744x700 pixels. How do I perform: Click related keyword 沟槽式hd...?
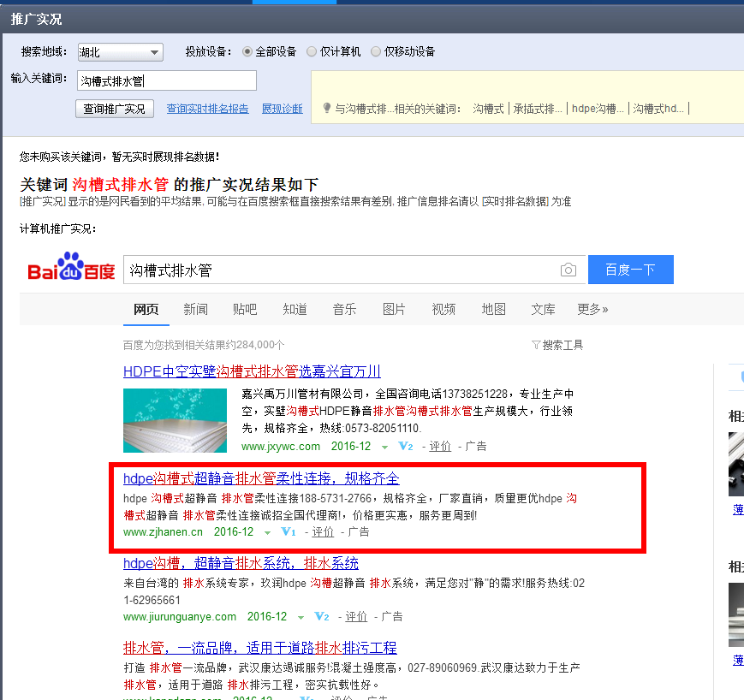(658, 109)
